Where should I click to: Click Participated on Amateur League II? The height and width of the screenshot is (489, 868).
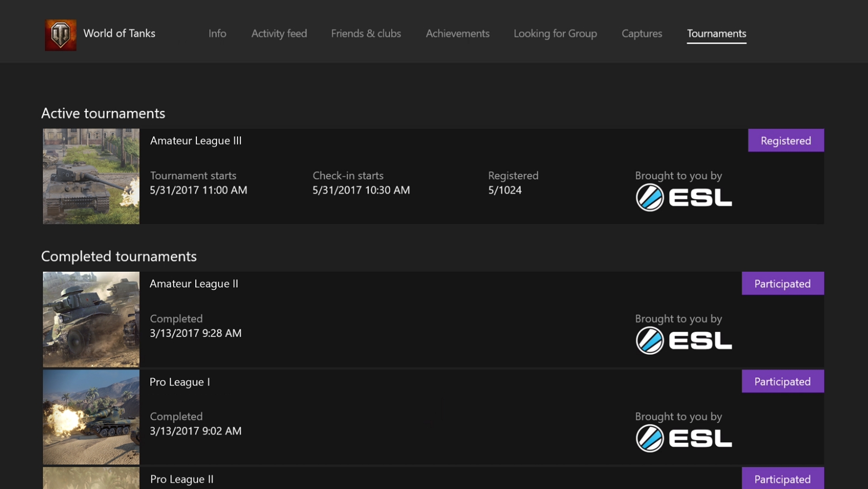[x=782, y=283]
